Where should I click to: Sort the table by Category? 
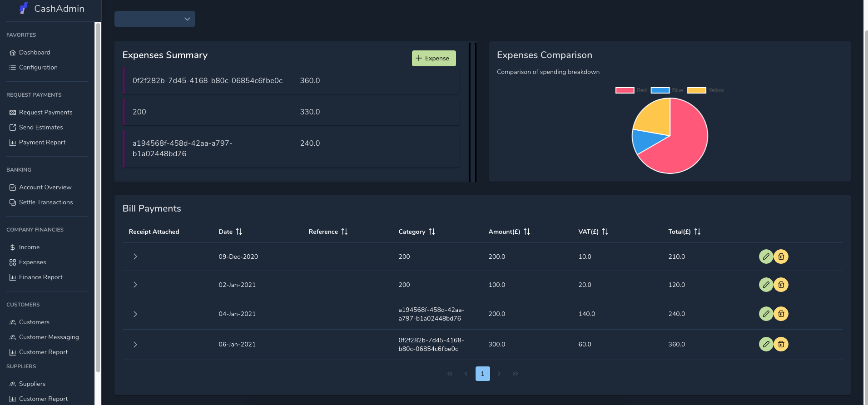click(432, 232)
